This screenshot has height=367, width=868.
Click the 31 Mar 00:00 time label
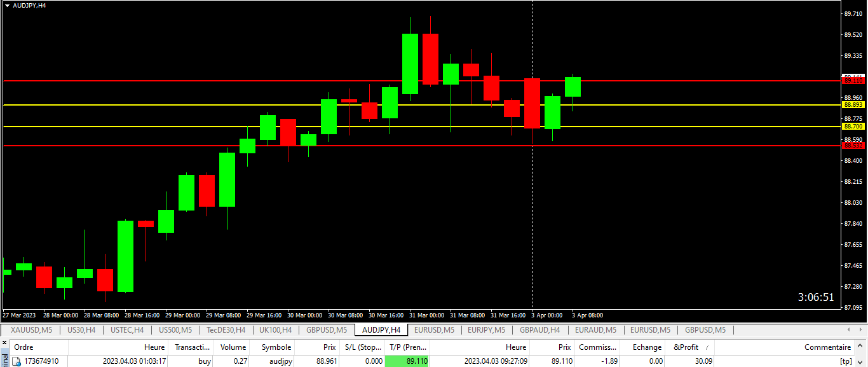click(x=426, y=315)
